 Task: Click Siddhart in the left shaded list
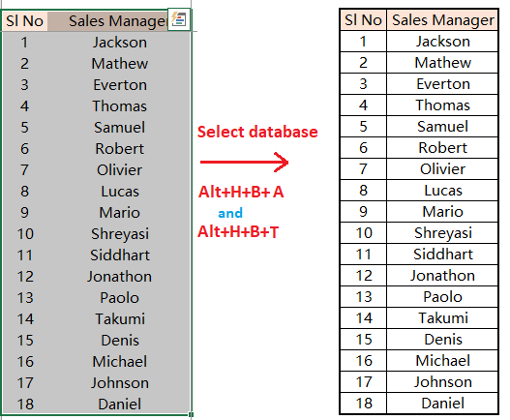[120, 255]
